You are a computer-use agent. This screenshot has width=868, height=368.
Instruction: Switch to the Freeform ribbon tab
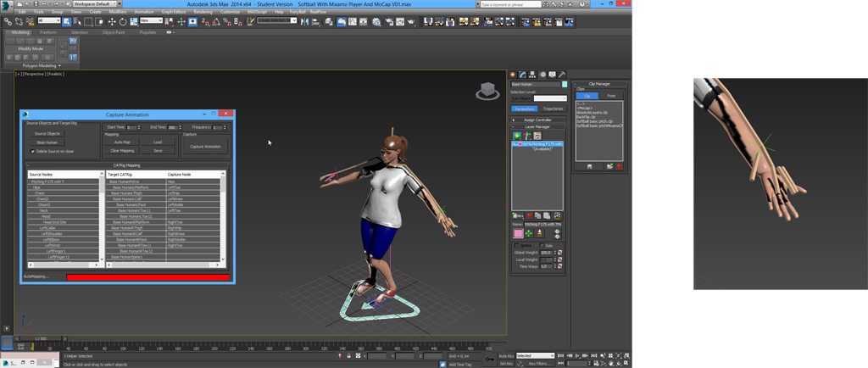(x=48, y=32)
